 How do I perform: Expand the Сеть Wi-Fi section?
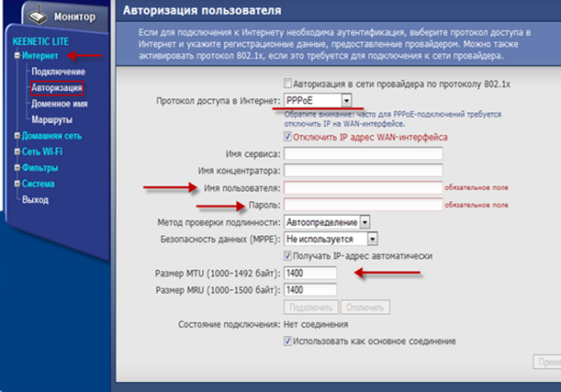(x=17, y=151)
